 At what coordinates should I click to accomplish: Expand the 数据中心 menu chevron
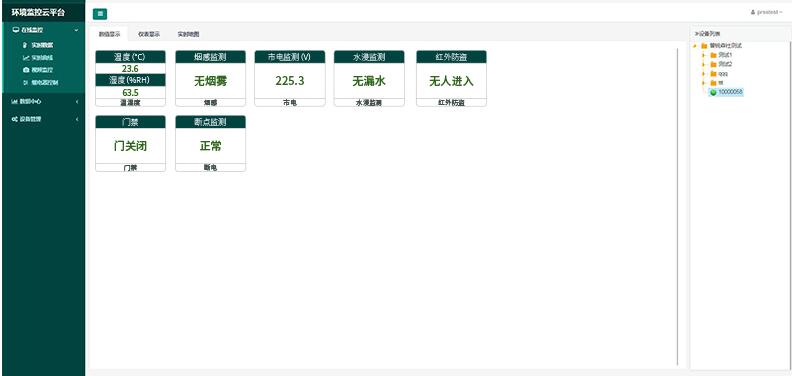(77, 101)
